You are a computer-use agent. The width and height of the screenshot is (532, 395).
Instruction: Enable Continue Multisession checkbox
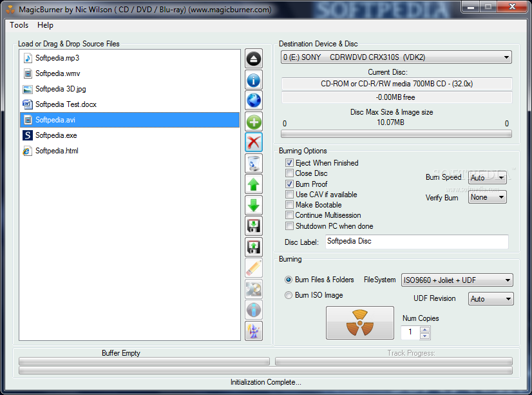point(289,215)
